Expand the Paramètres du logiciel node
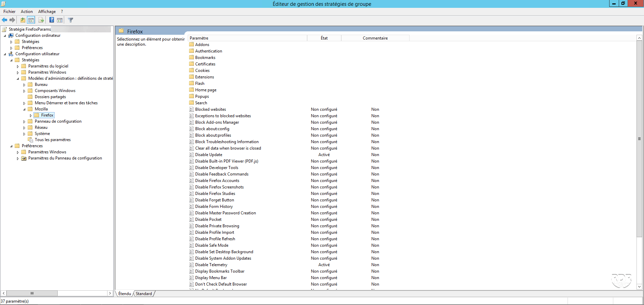This screenshot has width=644, height=305. point(18,66)
